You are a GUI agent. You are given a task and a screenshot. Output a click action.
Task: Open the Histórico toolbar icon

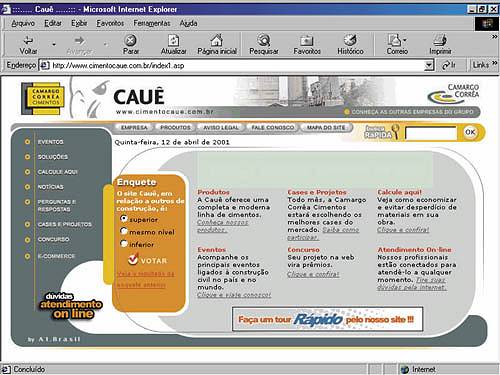[350, 40]
